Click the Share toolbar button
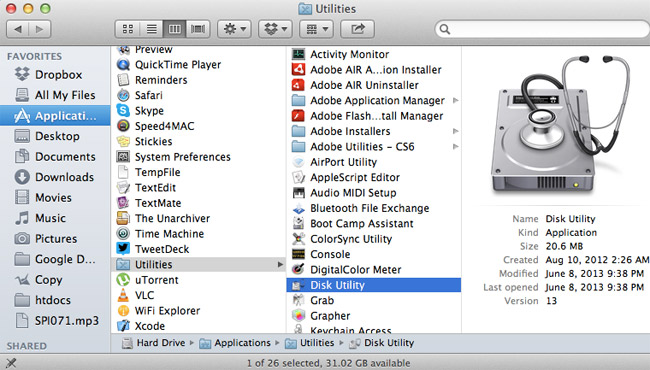This screenshot has height=370, width=650. 357,29
